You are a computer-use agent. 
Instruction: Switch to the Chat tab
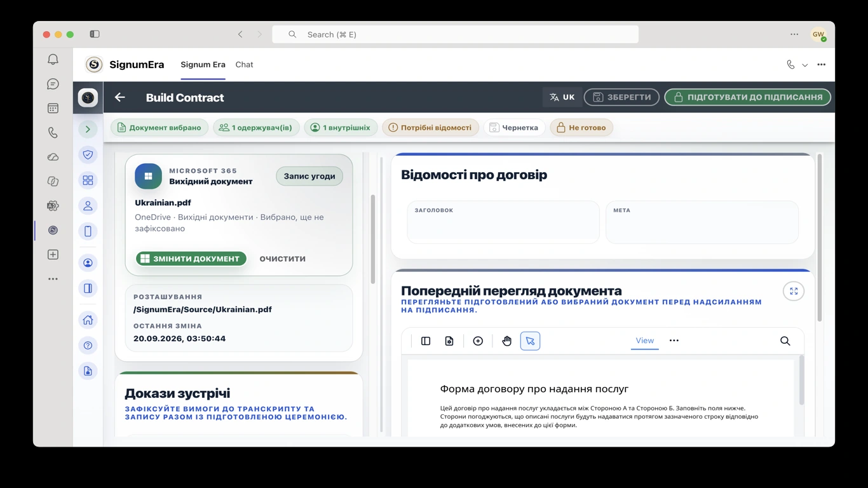click(x=244, y=65)
